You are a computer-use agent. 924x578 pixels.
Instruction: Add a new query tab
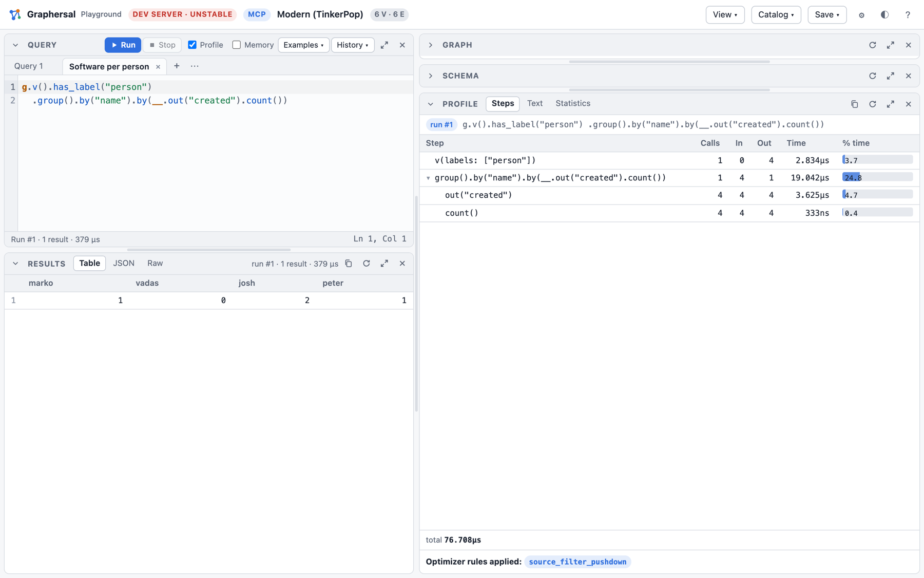[177, 66]
